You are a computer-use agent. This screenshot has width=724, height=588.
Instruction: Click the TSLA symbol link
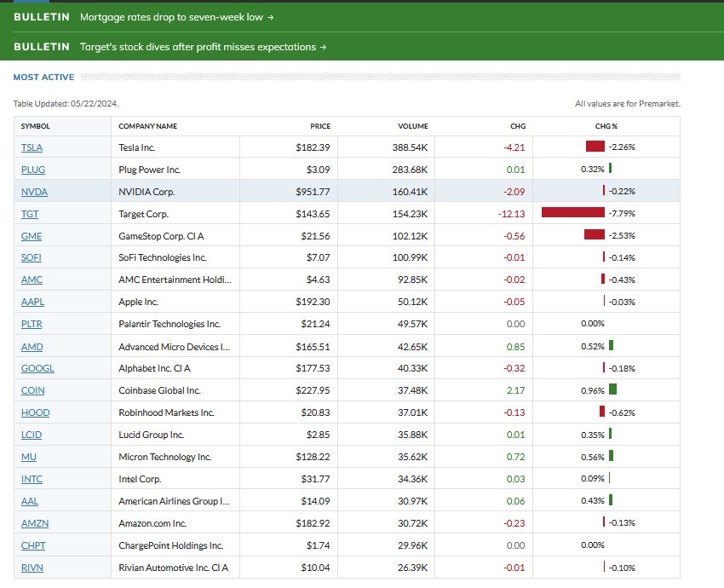32,147
